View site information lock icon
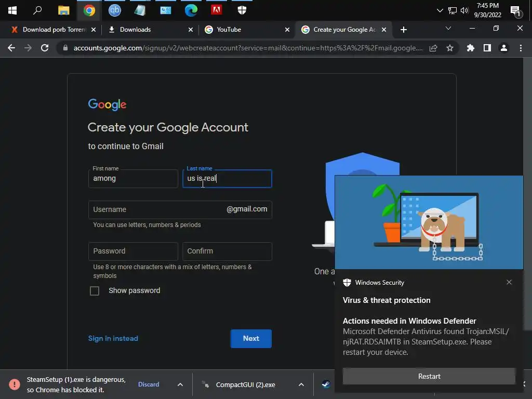Viewport: 532px width, 399px height. pos(65,48)
